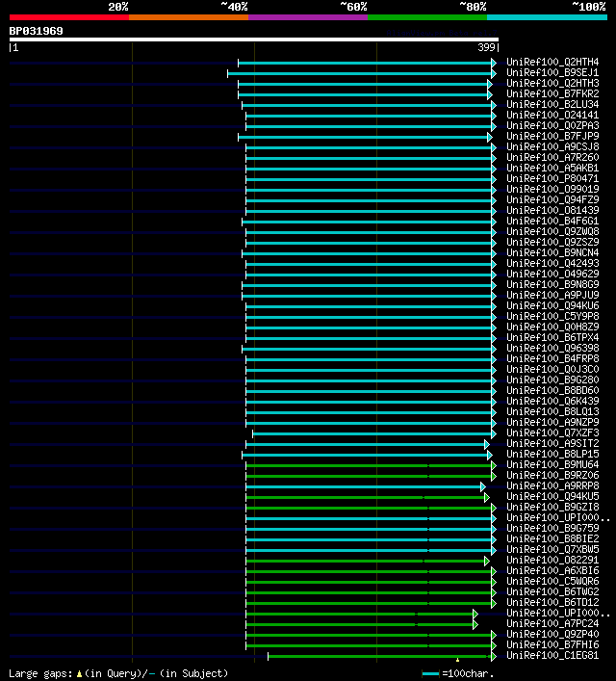Select the UniRef100_A7PC24 label

pyautogui.click(x=552, y=623)
